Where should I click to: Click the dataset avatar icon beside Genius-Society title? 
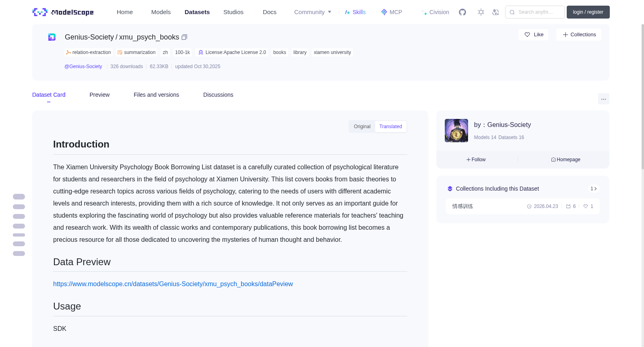point(52,37)
